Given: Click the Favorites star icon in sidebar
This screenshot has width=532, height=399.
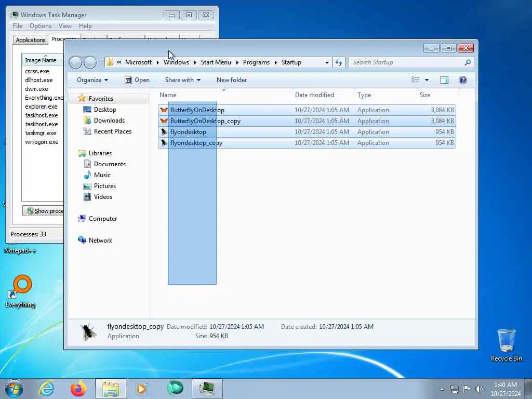Looking at the screenshot, I should (x=82, y=98).
